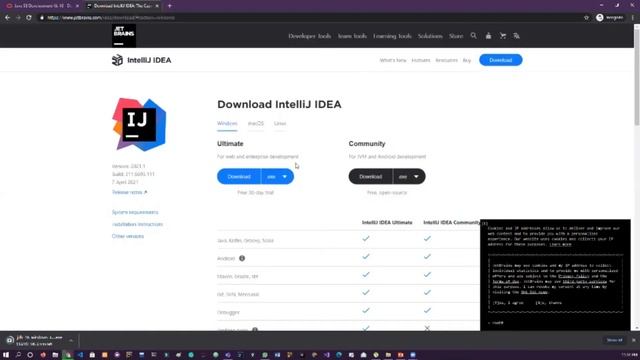This screenshot has height=360, width=640.
Task: Click the taskbar clock
Action: coord(629,355)
